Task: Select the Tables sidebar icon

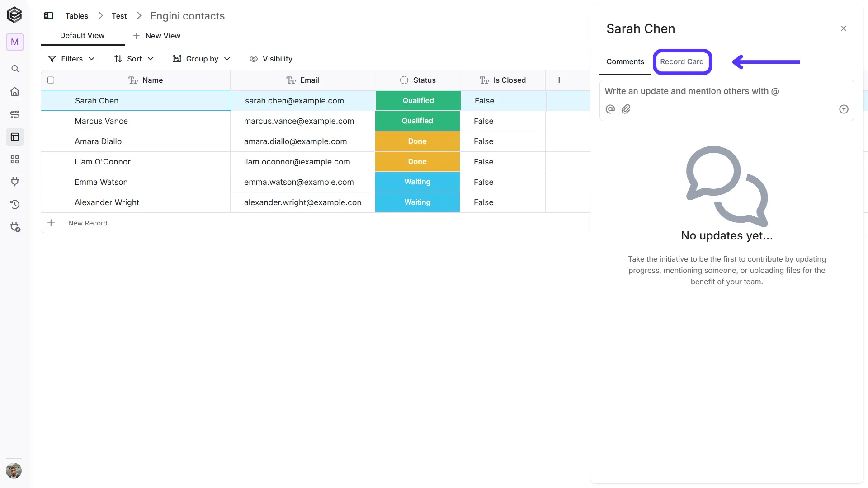Action: (15, 136)
